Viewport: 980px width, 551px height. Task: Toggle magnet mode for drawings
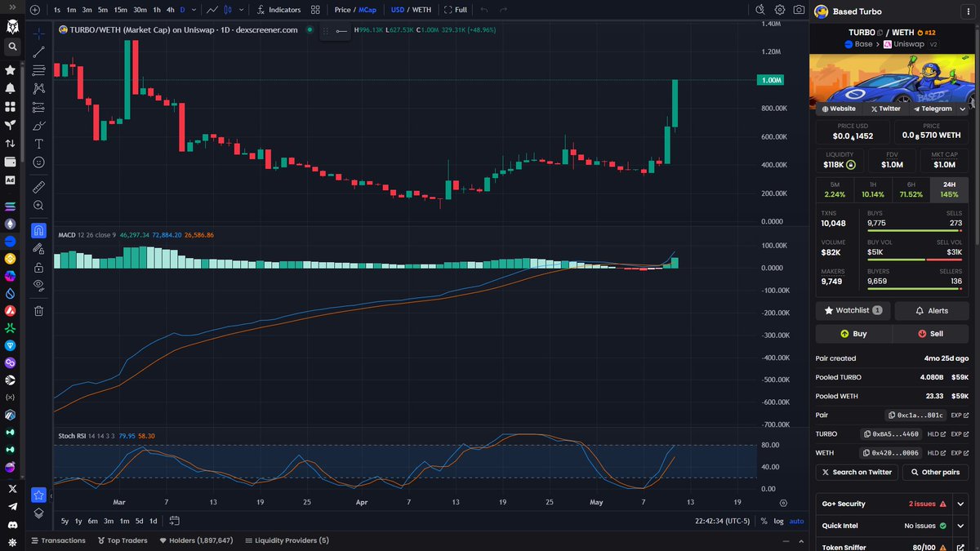click(x=38, y=230)
